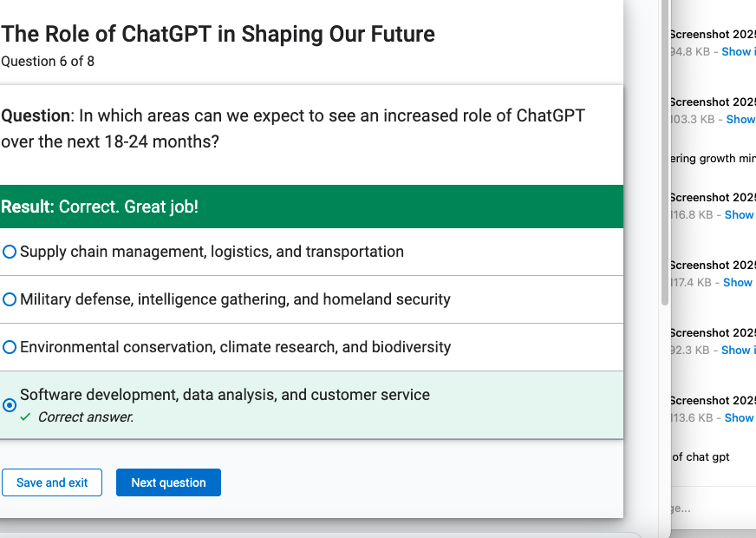Viewport: 756px width, 538px height.
Task: Open Show link for 117.4 KB screenshot
Action: [738, 282]
